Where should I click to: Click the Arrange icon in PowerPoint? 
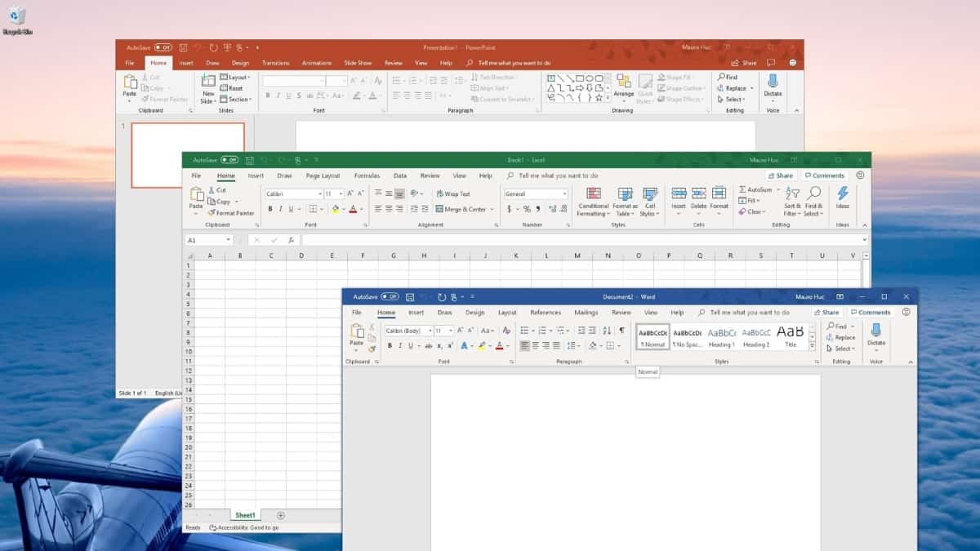pos(623,82)
